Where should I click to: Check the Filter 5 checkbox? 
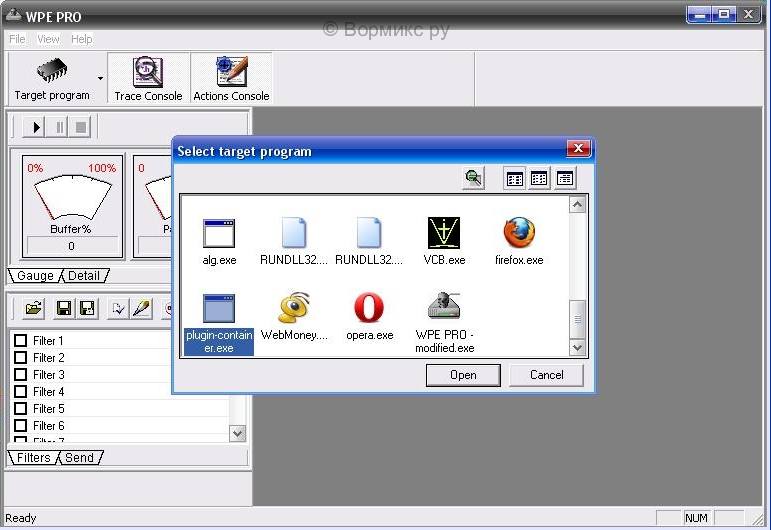tap(20, 409)
